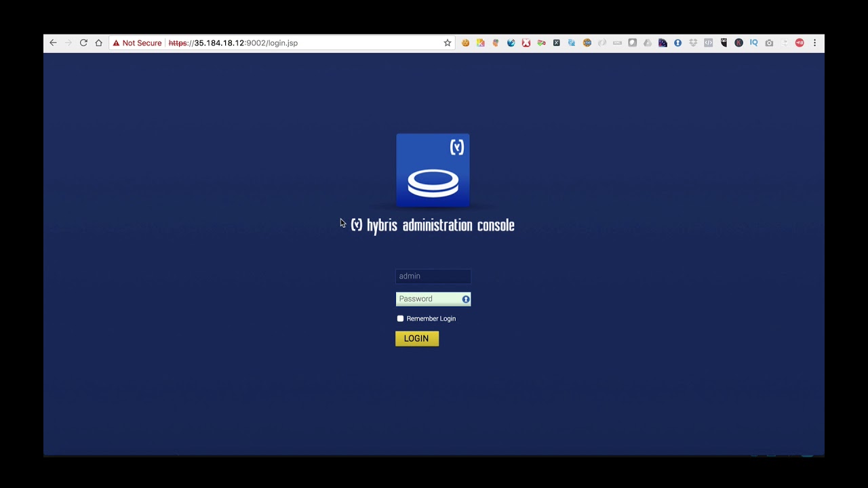
Task: Click the hybris database logo image
Action: pyautogui.click(x=433, y=170)
